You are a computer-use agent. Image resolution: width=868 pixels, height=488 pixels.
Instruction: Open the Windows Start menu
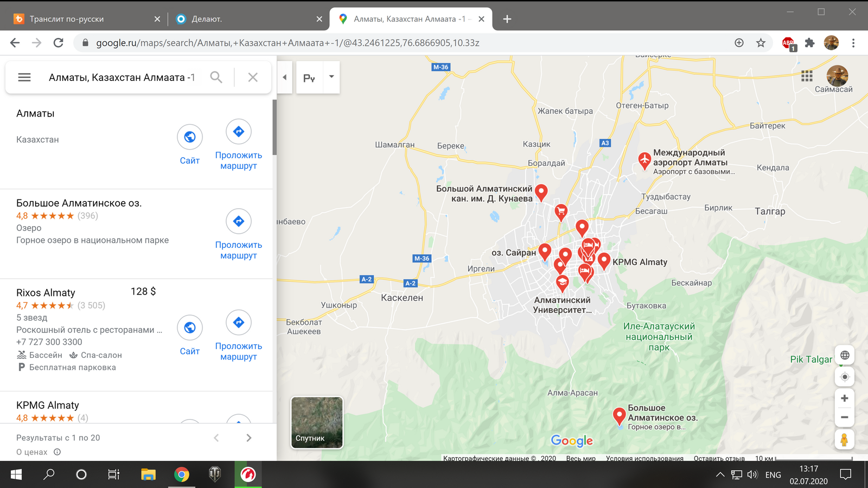[x=16, y=474]
